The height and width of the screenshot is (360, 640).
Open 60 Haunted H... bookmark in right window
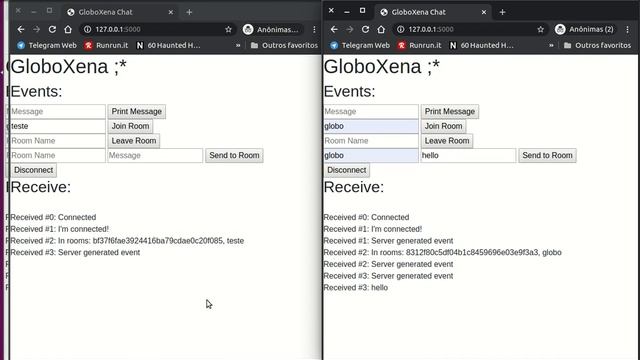pos(481,45)
